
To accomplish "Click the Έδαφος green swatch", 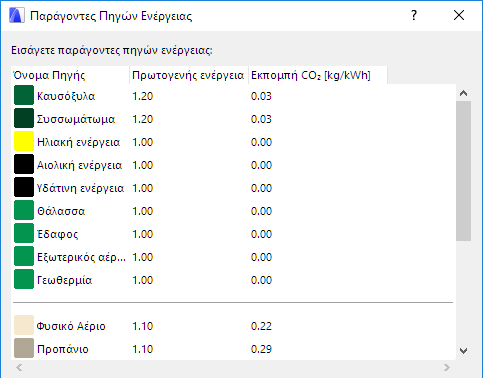I will 24,233.
